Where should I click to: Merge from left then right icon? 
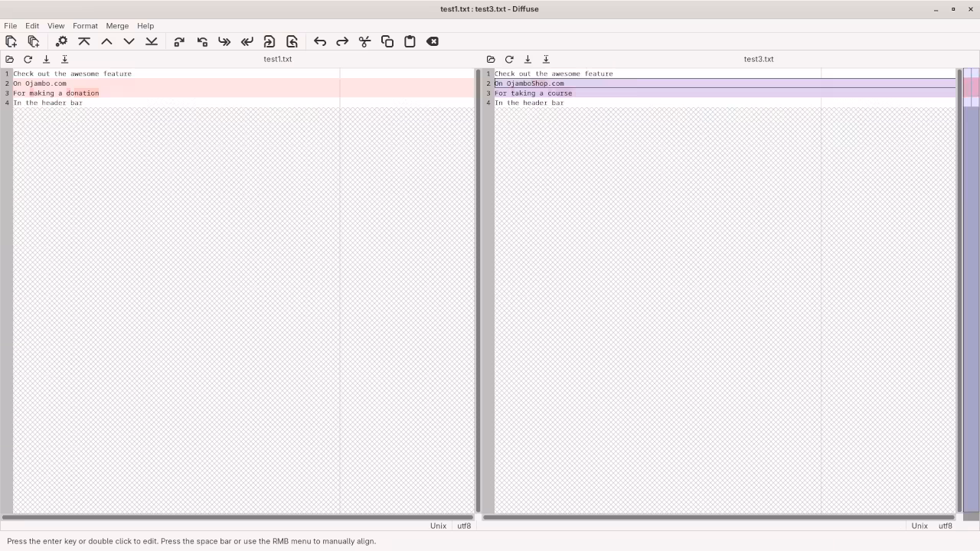click(x=269, y=41)
